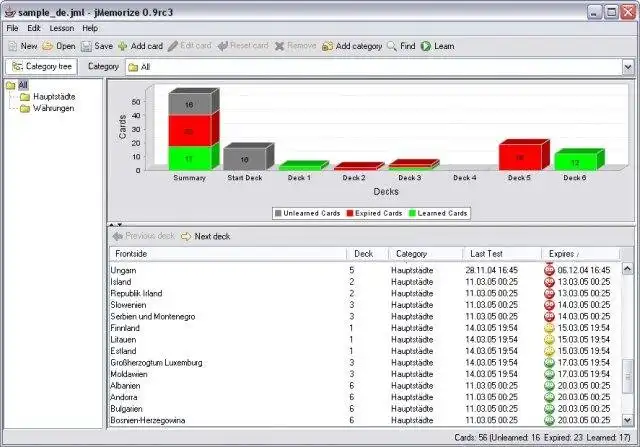Click the green Deck 6 bar
Viewport: 640px width, 447px height.
point(579,160)
